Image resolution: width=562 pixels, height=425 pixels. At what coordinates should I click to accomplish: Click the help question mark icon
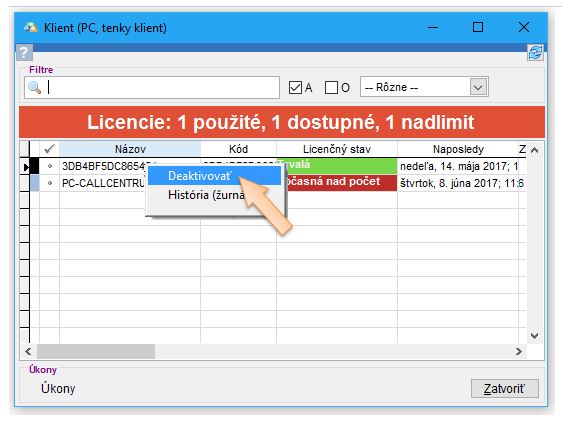(24, 53)
